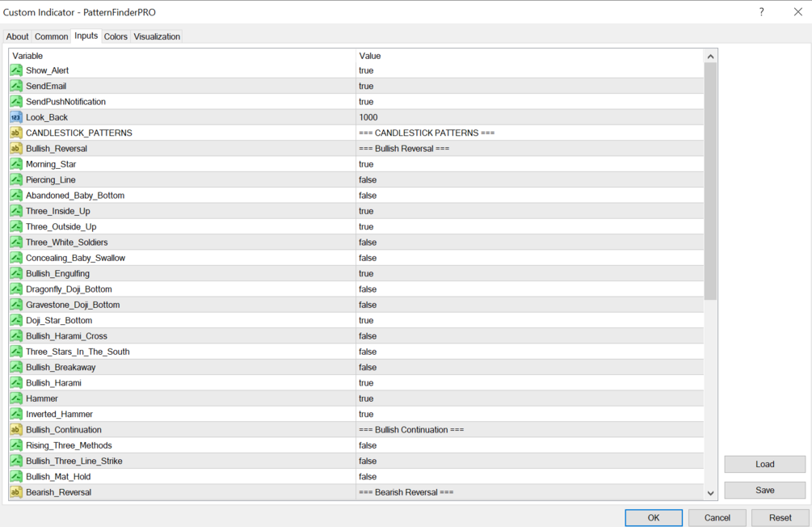Click the Bullish_Harami variable name

click(53, 382)
